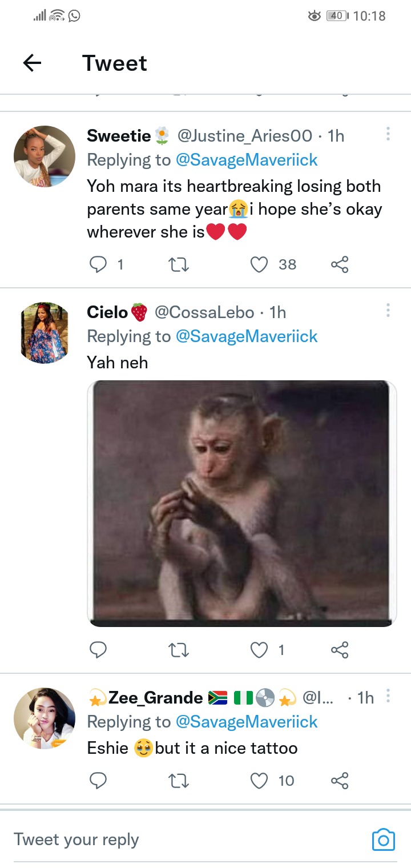Tap the Tweet your reply field

pyautogui.click(x=171, y=839)
